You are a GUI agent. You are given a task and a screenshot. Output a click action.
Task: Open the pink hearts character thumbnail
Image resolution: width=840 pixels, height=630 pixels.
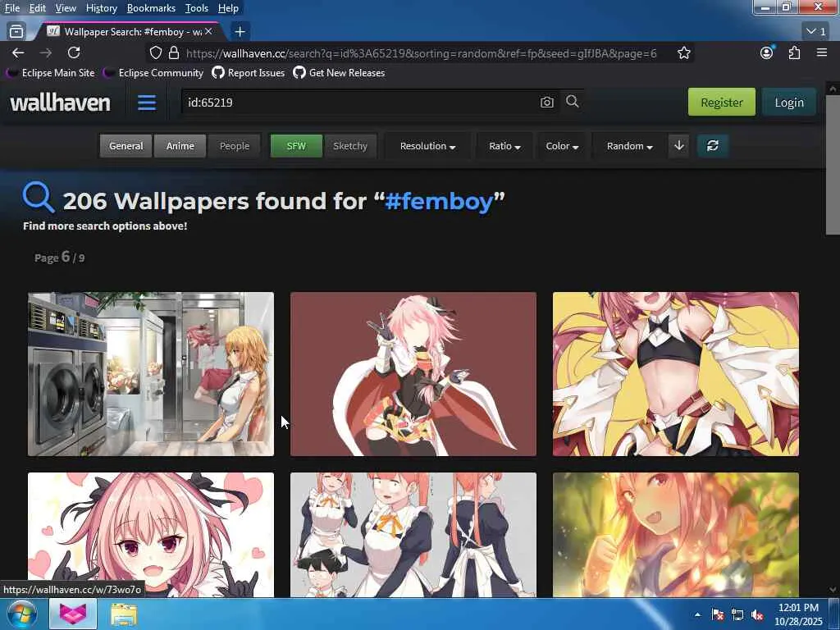point(151,535)
